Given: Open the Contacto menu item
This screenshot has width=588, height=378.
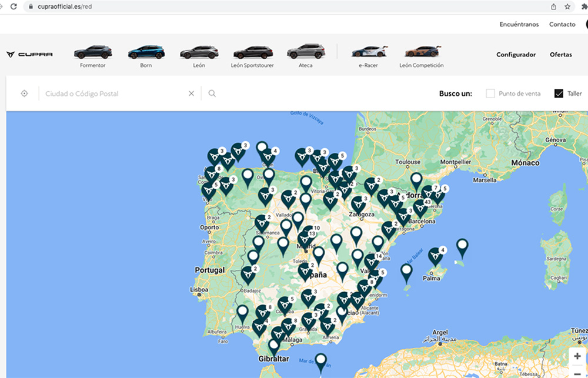Looking at the screenshot, I should (x=562, y=24).
